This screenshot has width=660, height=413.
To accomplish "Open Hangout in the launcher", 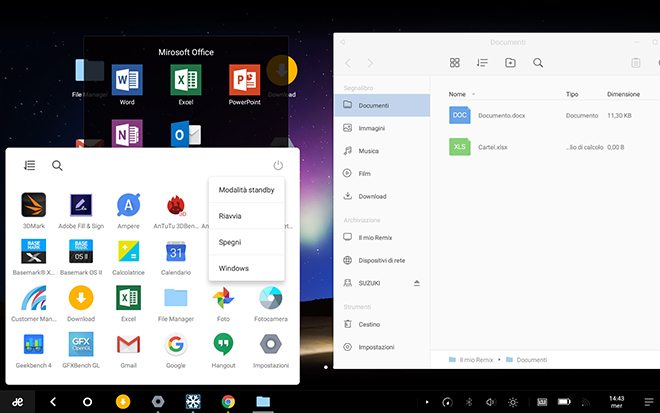I will coord(223,345).
